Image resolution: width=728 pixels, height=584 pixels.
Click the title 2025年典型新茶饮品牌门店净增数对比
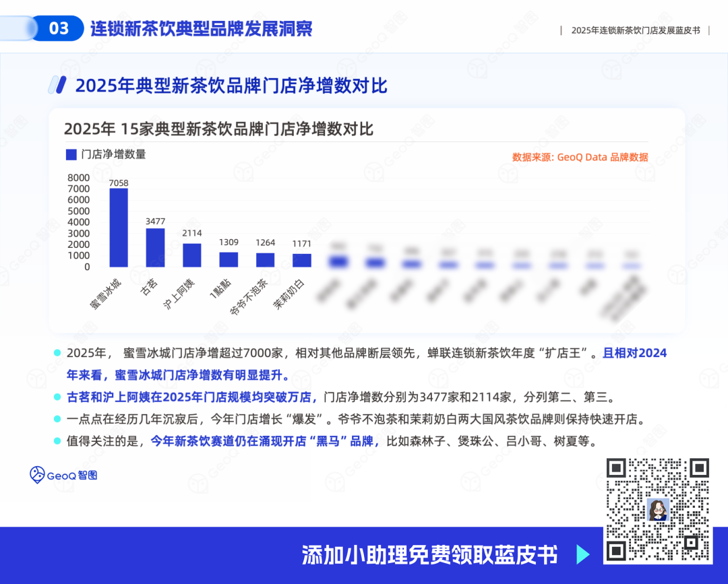point(231,86)
